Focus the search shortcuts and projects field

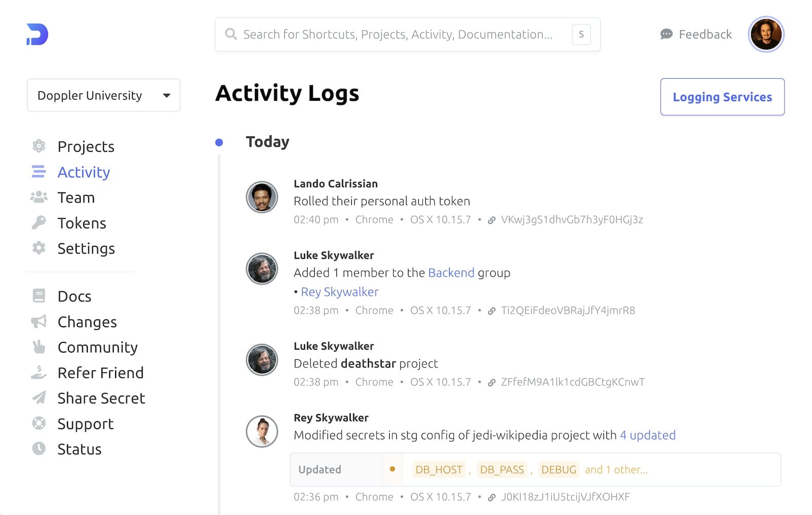(408, 35)
